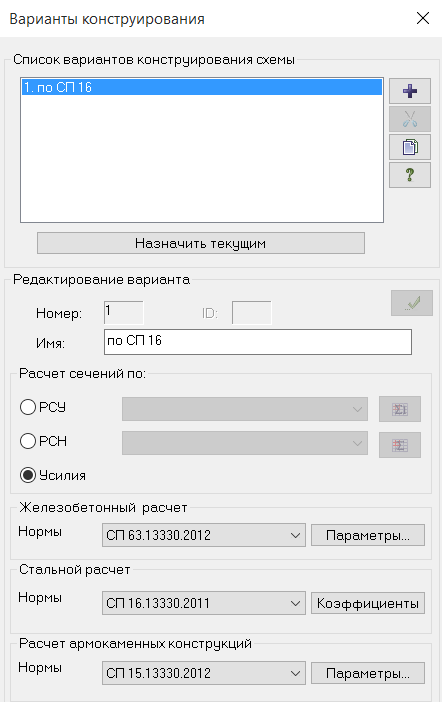Copy the selected variant with copy icon

(x=410, y=147)
